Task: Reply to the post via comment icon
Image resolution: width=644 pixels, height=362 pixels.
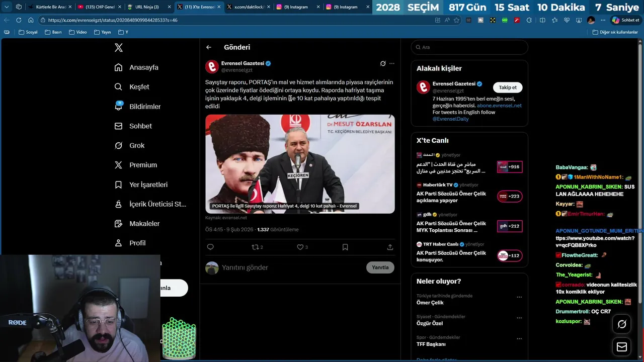Action: coord(210,247)
